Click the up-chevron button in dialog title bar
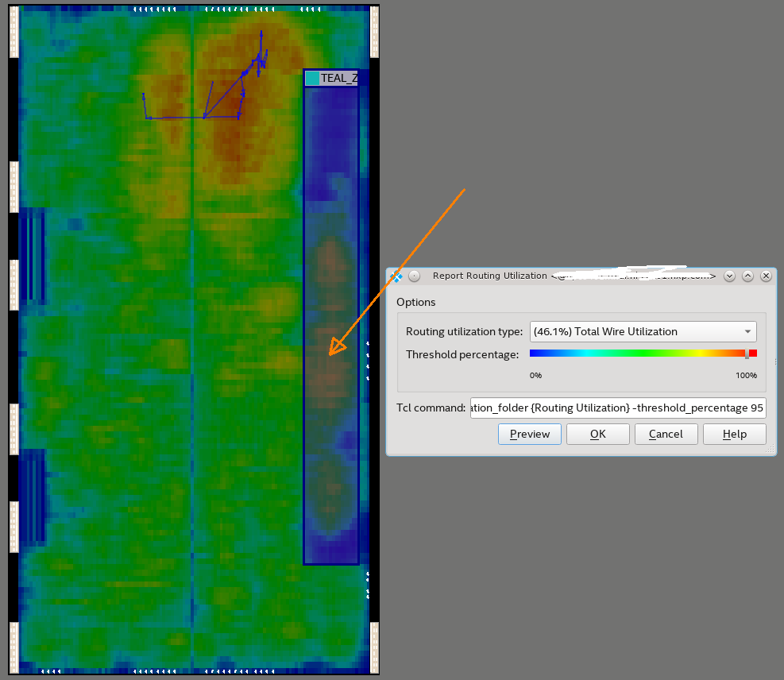 point(747,276)
